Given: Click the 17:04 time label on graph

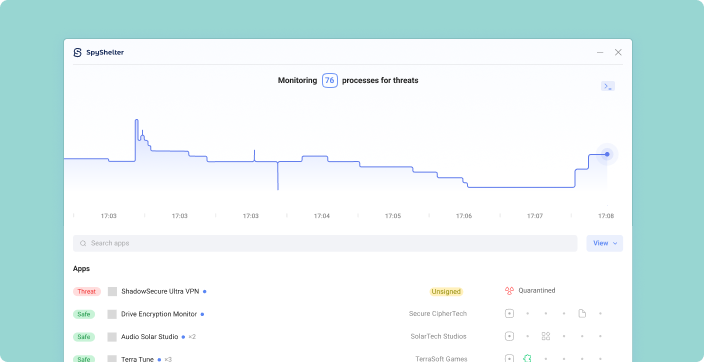Looking at the screenshot, I should 321,216.
